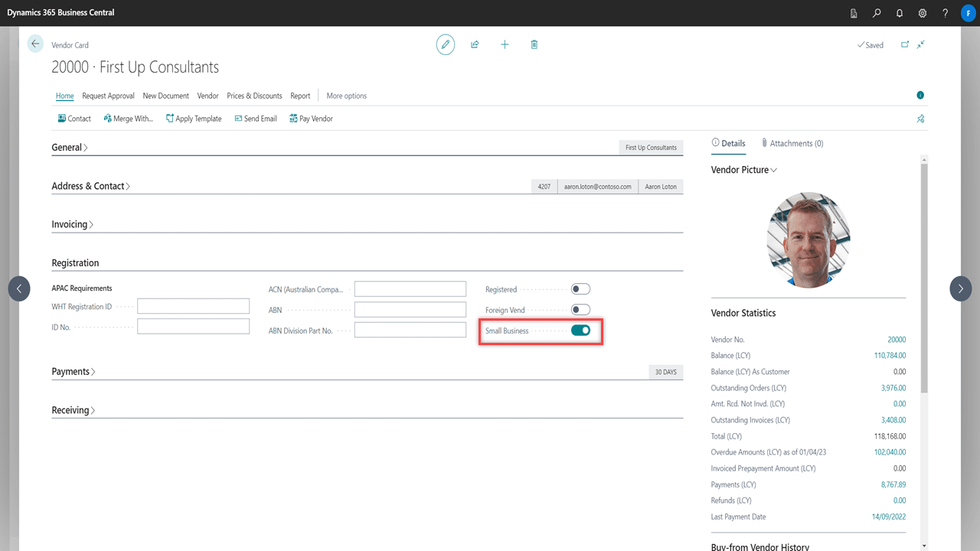
Task: Expand the Receiving section
Action: pyautogui.click(x=73, y=410)
